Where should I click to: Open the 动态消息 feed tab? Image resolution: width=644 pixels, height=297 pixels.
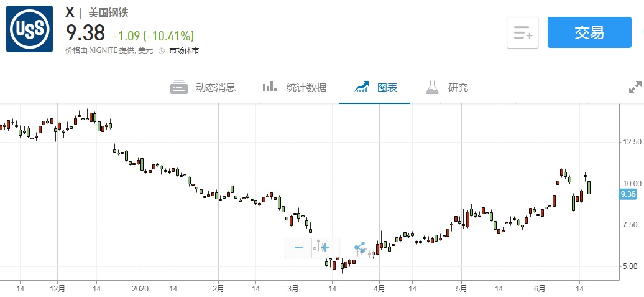203,87
